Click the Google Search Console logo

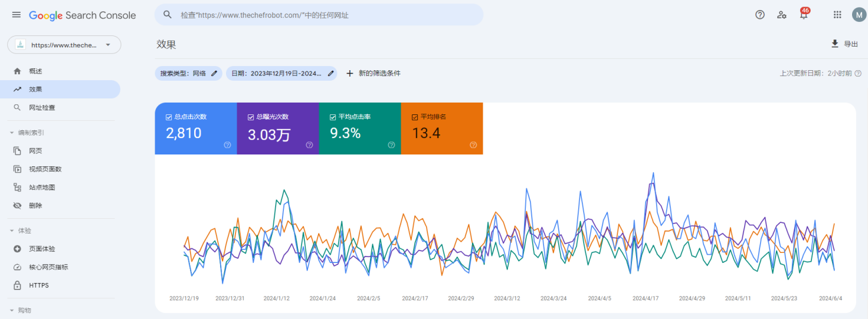pyautogui.click(x=83, y=15)
